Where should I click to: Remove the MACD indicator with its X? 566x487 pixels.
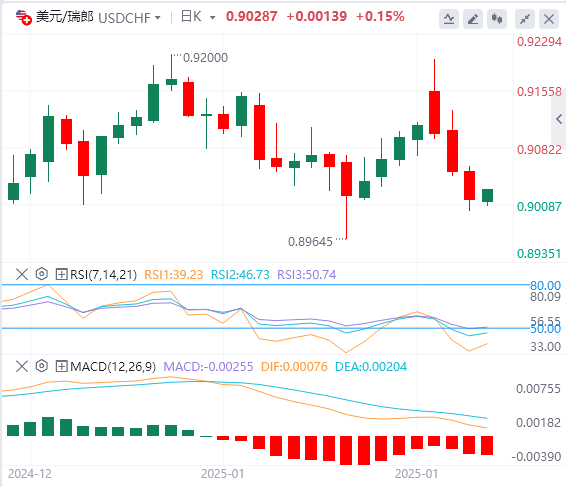(22, 366)
